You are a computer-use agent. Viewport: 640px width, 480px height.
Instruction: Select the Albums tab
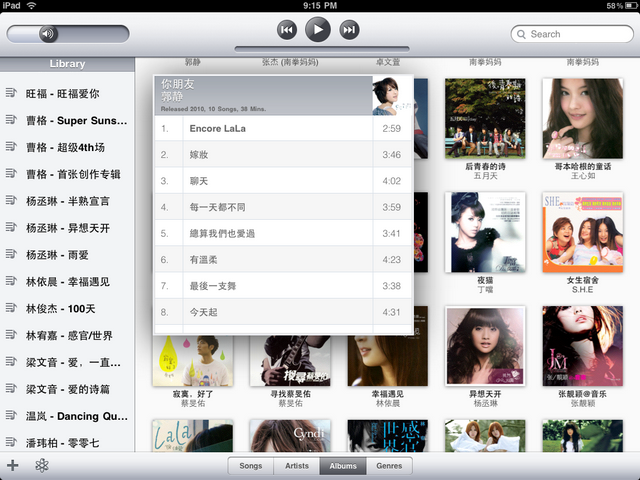click(343, 466)
